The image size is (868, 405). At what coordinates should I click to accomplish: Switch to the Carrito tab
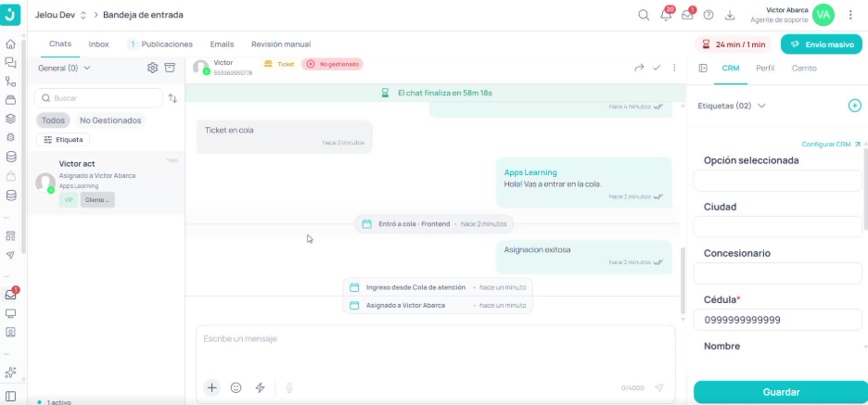pyautogui.click(x=804, y=68)
